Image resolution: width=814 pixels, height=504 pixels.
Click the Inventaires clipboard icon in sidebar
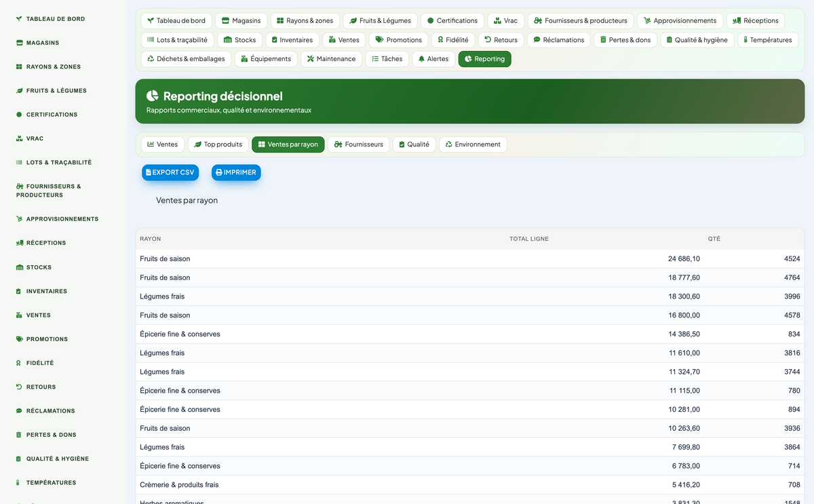[19, 292]
